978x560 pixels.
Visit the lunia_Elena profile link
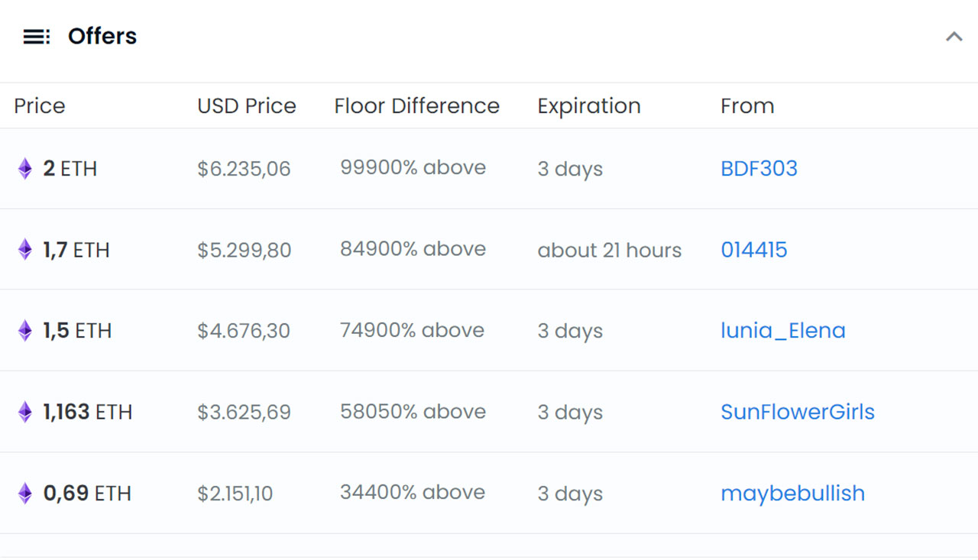tap(782, 331)
